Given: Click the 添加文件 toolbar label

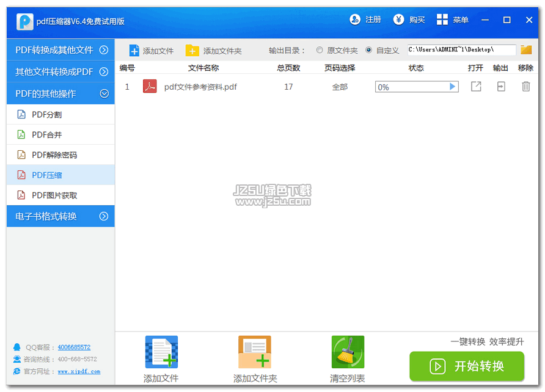Looking at the screenshot, I should pyautogui.click(x=158, y=51).
